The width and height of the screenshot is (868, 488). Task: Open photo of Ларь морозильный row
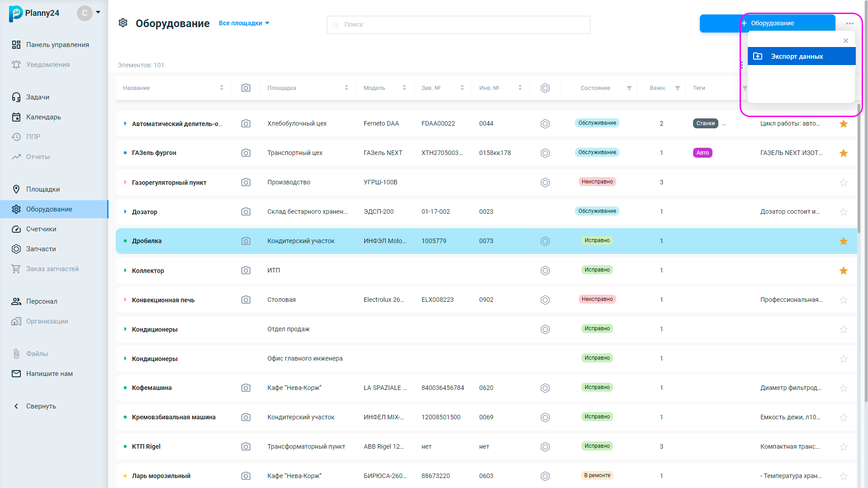(x=246, y=476)
